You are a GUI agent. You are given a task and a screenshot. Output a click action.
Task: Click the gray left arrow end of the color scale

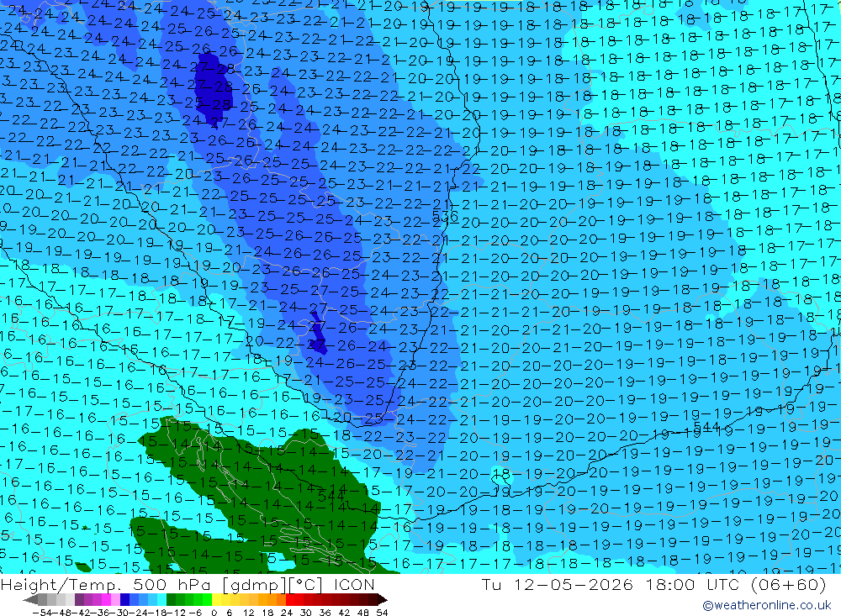tap(30, 600)
